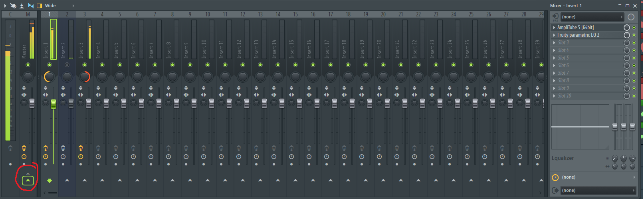Open Fruity parametric EQ 2 plugin

(578, 35)
